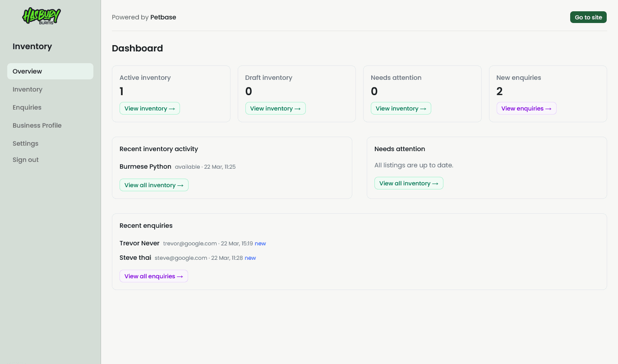Open Steve thai's enquiry
Viewport: 618px width, 364px height.
coord(135,258)
